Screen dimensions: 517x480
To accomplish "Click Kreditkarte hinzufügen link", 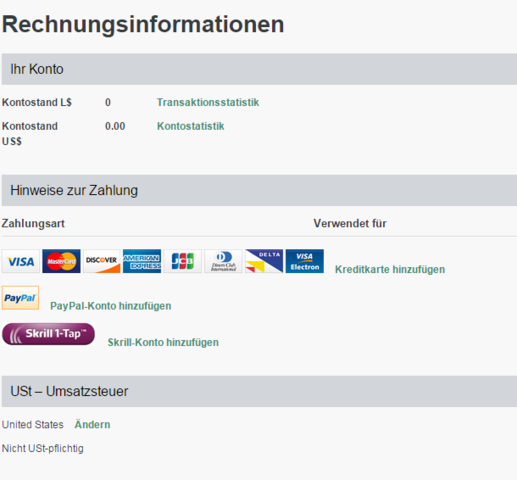I will [390, 269].
